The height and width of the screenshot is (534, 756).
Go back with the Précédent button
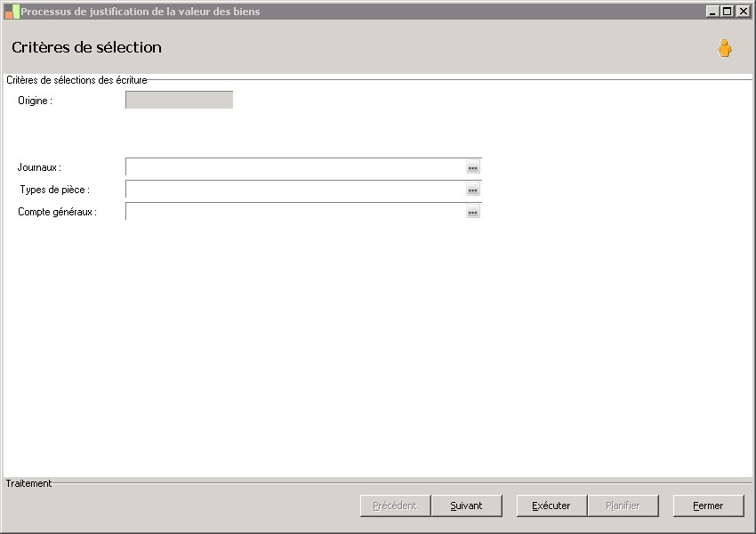click(395, 506)
